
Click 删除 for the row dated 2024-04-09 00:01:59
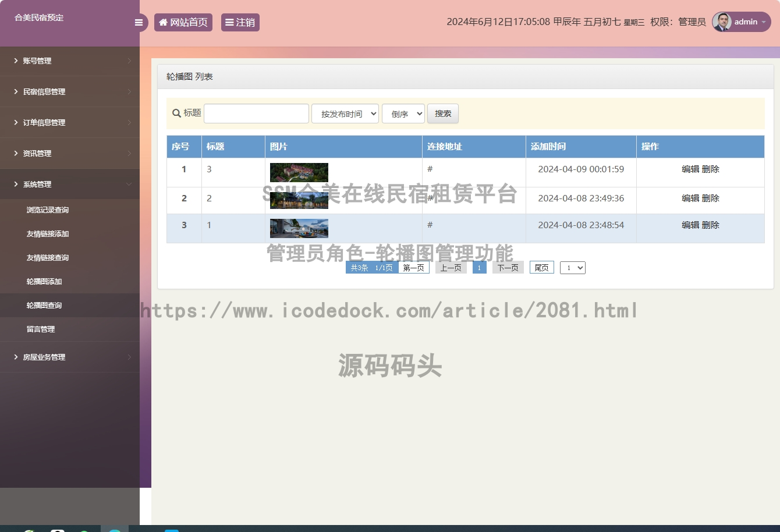click(711, 169)
